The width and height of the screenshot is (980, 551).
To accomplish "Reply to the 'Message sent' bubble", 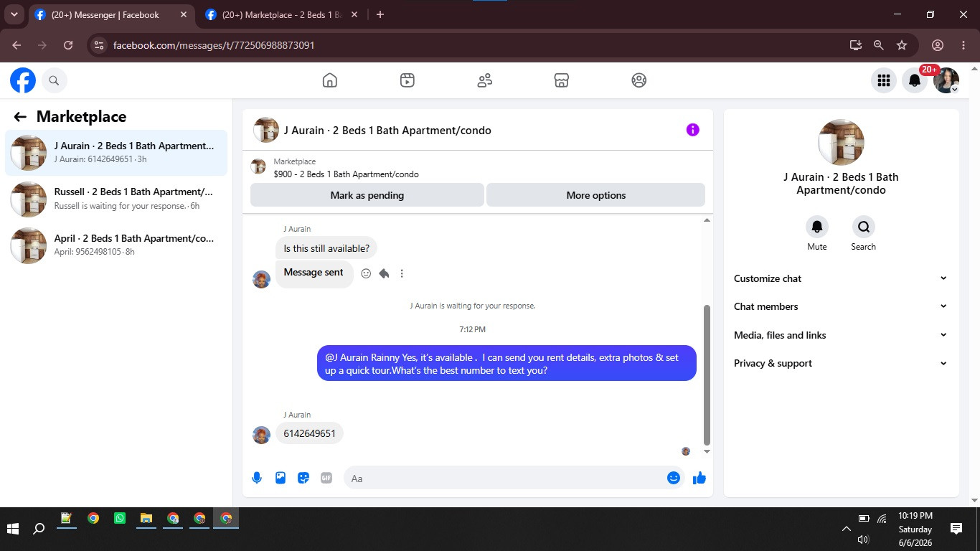I will point(384,273).
